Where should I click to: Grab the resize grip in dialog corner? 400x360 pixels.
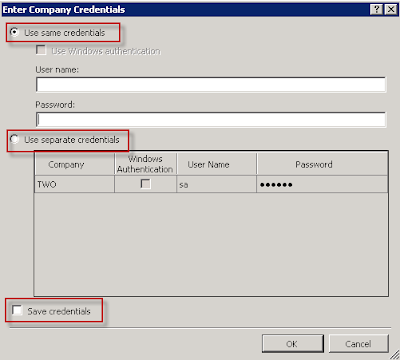pos(394,354)
